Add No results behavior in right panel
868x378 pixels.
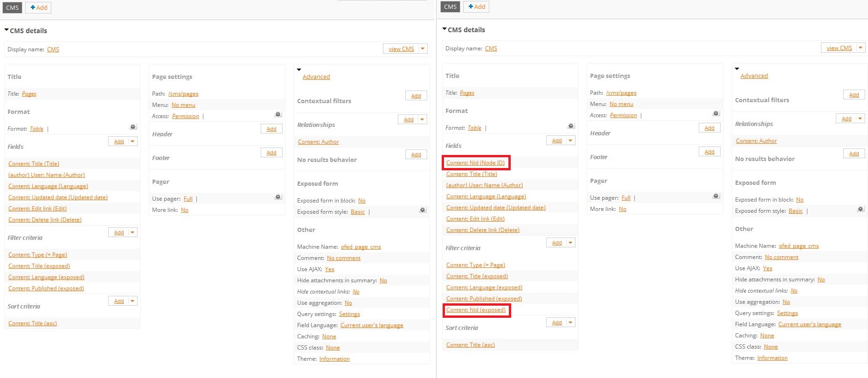coord(854,154)
